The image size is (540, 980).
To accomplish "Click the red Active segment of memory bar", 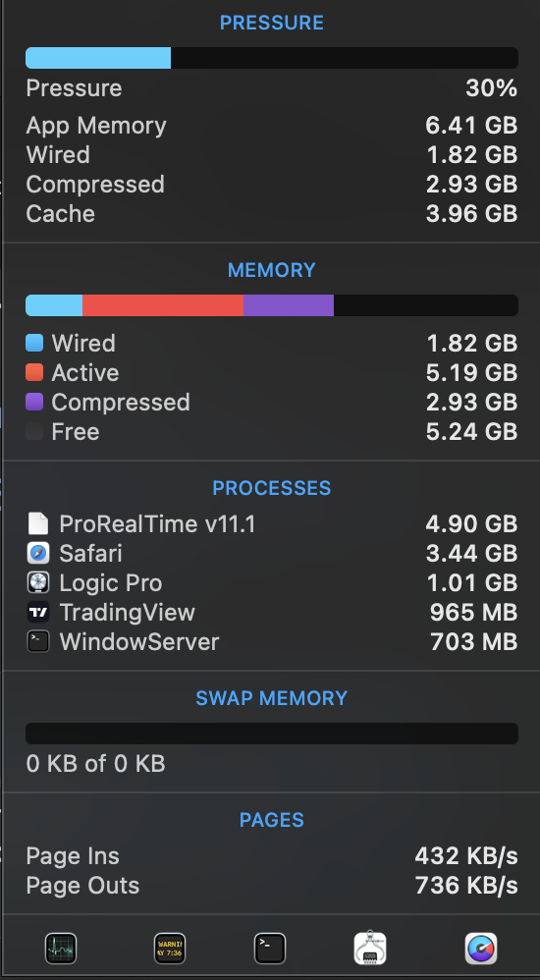I will [163, 305].
